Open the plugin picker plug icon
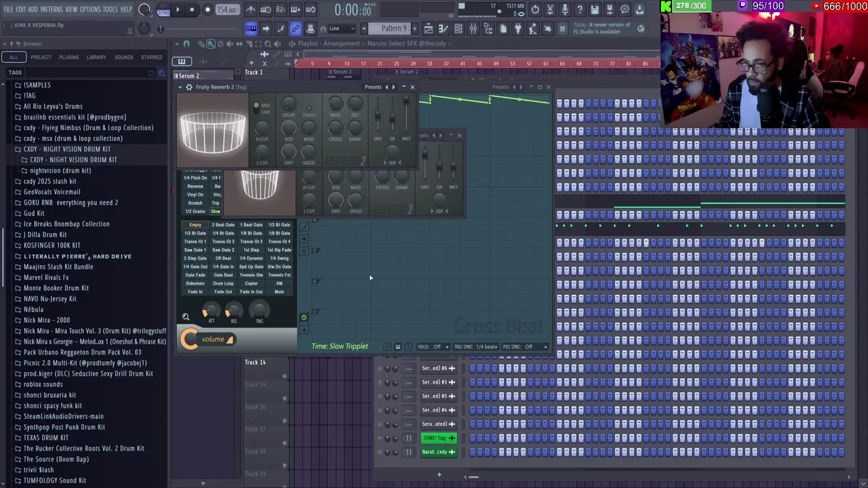The image size is (868, 488). (x=517, y=28)
